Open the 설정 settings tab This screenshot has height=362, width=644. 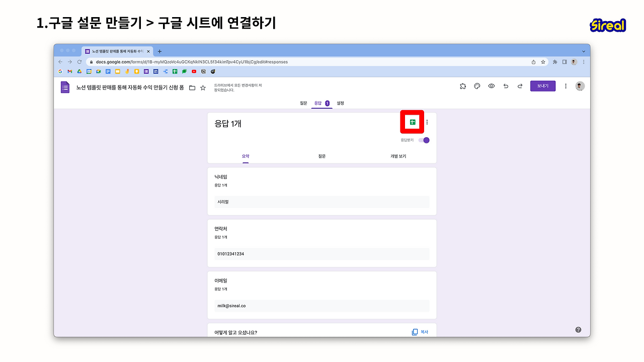point(341,103)
